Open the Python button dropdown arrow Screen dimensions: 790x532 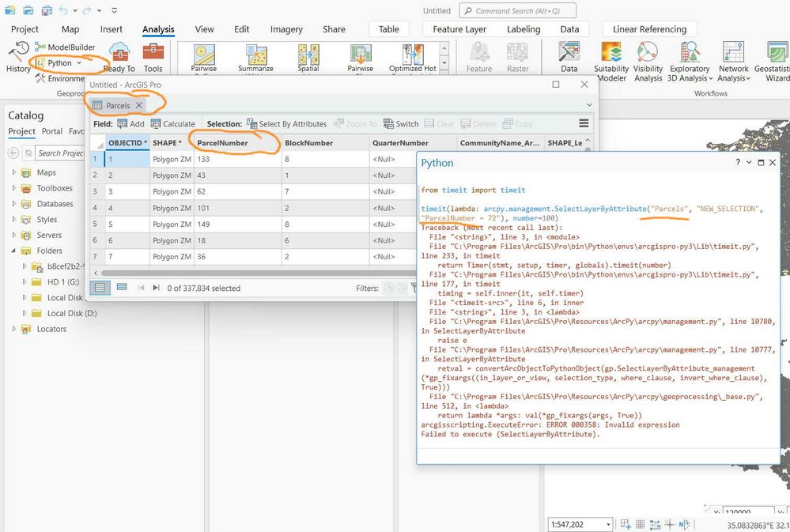[x=79, y=63]
